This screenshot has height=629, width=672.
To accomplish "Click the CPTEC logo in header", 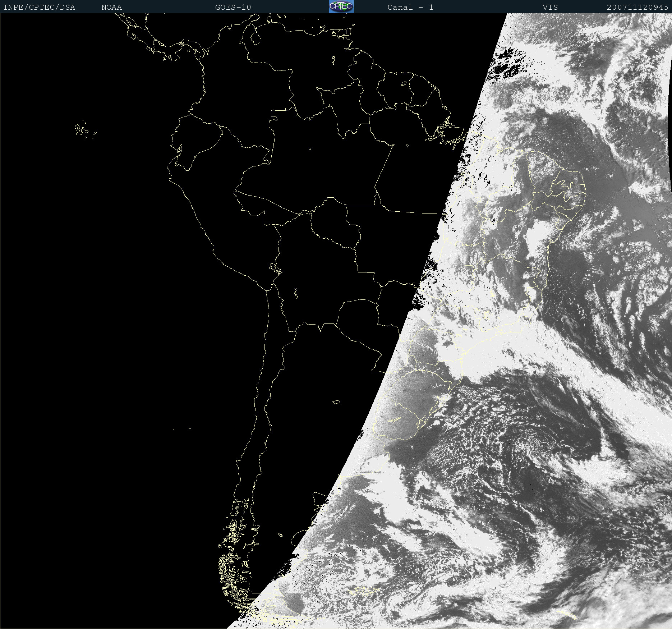I will (x=341, y=6).
